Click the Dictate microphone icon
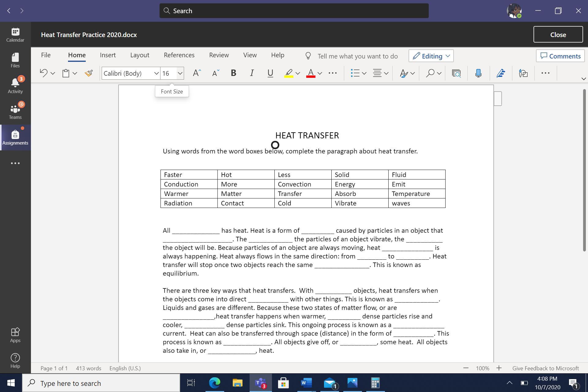Screen dimensions: 588x392 pos(478,73)
